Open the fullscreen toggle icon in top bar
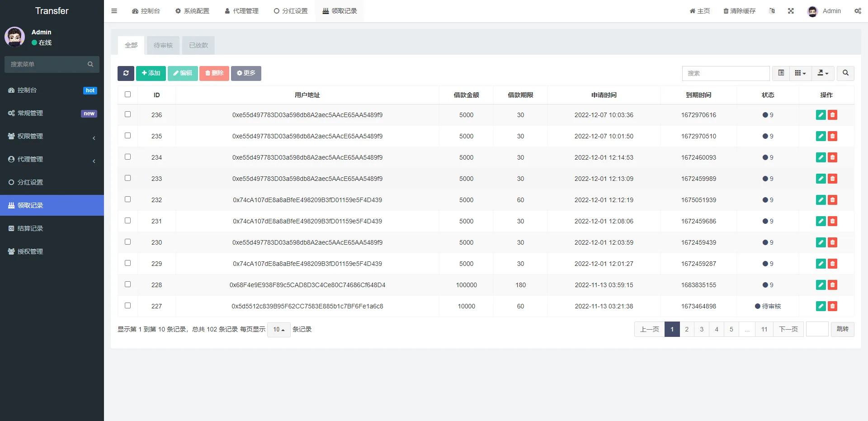868x421 pixels. [790, 10]
